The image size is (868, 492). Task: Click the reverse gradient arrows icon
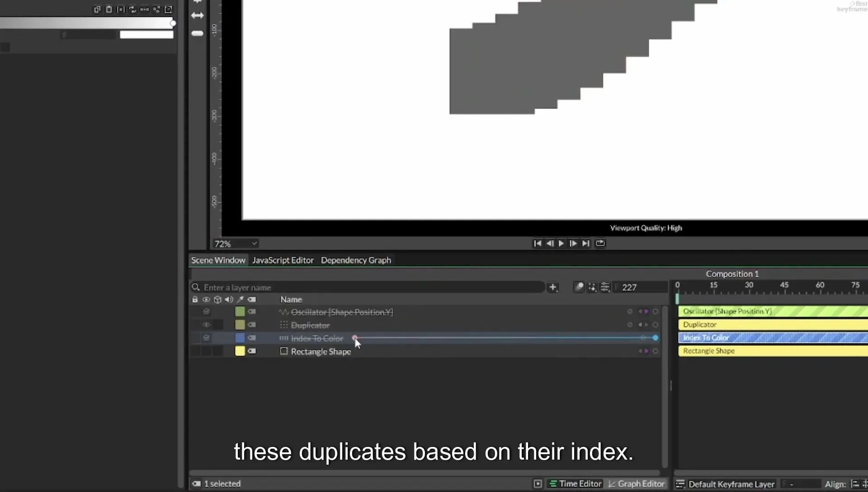(132, 9)
